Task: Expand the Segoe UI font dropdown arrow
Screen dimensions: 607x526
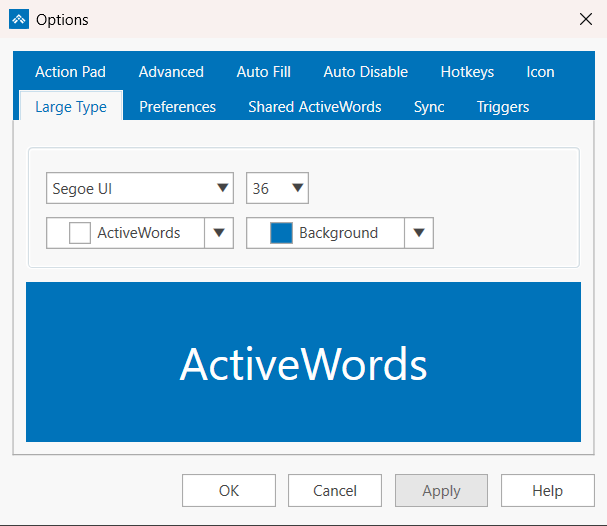Action: 222,188
